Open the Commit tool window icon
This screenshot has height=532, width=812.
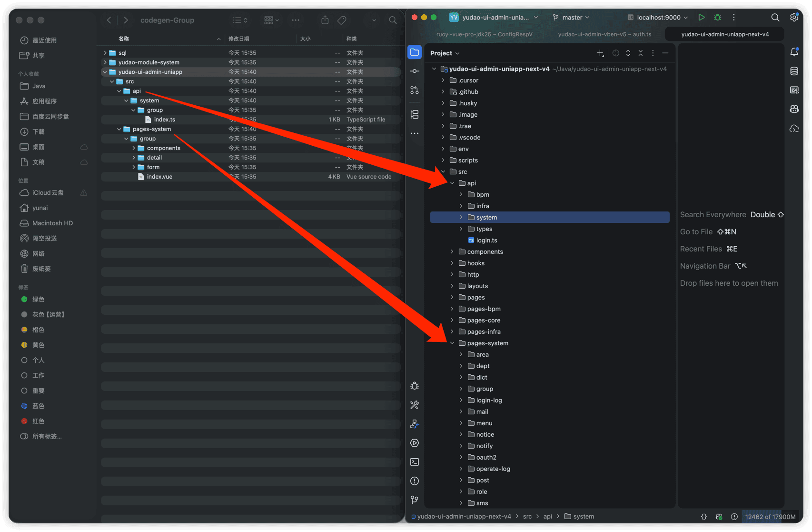click(x=415, y=71)
